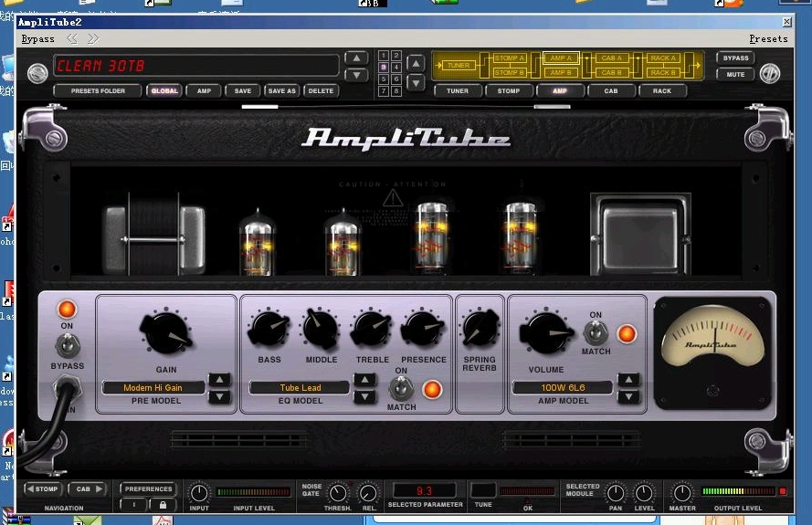Click the AMP preset scope button
Viewport: 812px width, 525px height.
(204, 90)
